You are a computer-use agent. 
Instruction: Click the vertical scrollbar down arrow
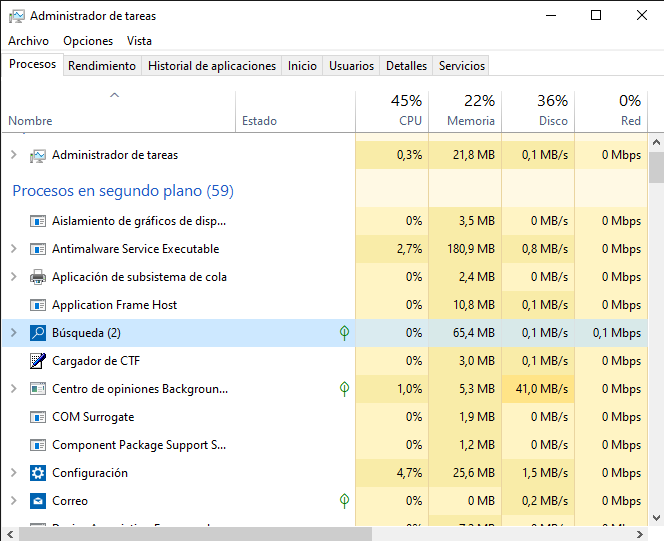point(656,518)
